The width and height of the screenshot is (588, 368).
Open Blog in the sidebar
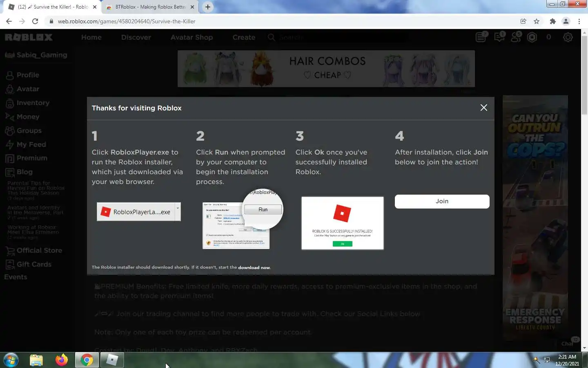(x=19, y=172)
